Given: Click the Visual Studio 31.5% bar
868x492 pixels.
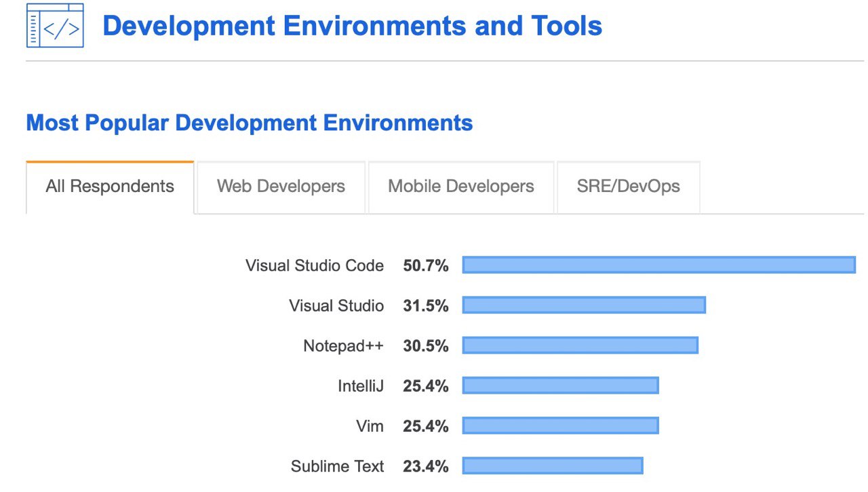Looking at the screenshot, I should 584,305.
